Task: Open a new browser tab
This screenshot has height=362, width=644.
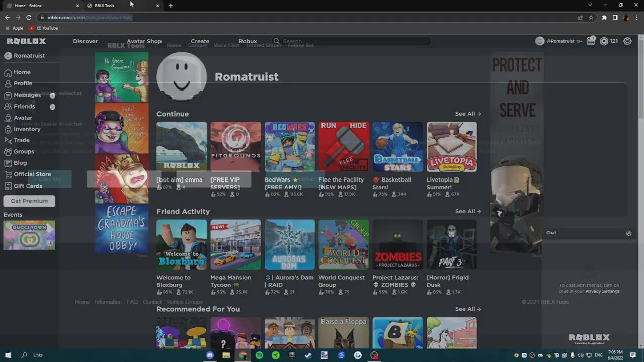Action: click(x=171, y=6)
